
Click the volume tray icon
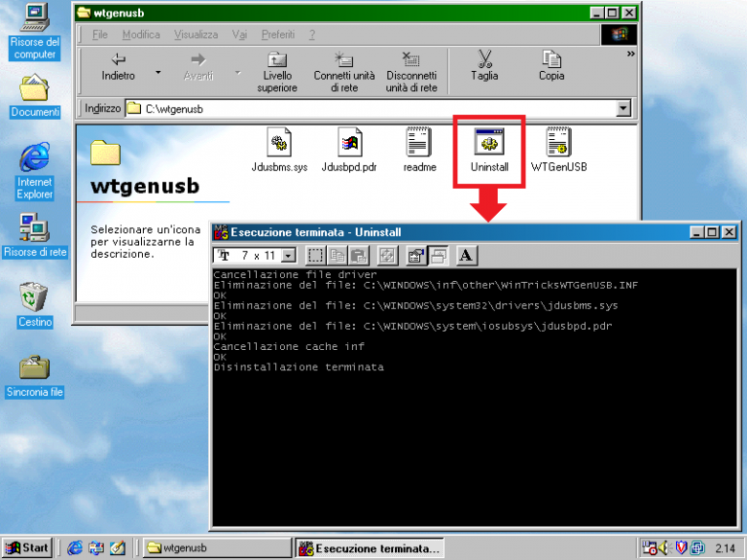click(x=665, y=548)
